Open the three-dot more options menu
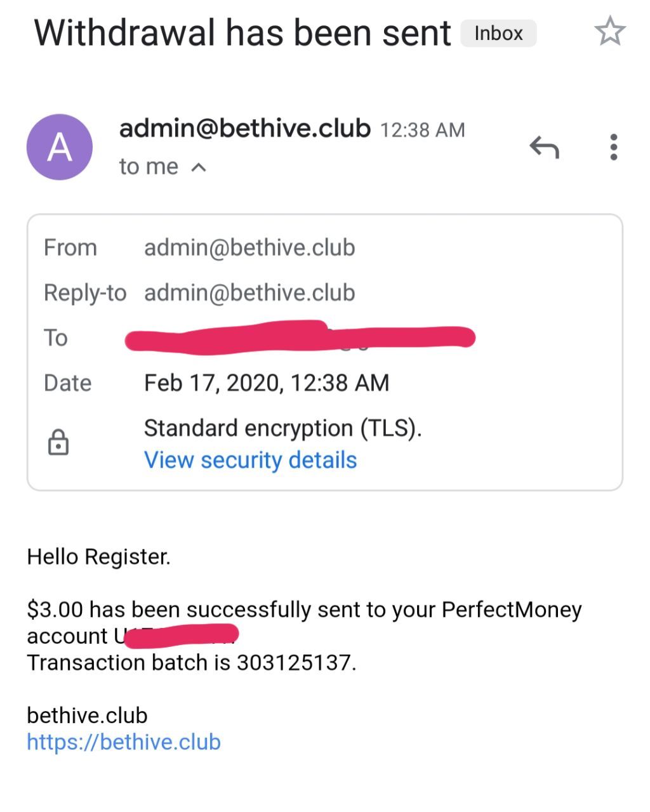 click(x=613, y=147)
